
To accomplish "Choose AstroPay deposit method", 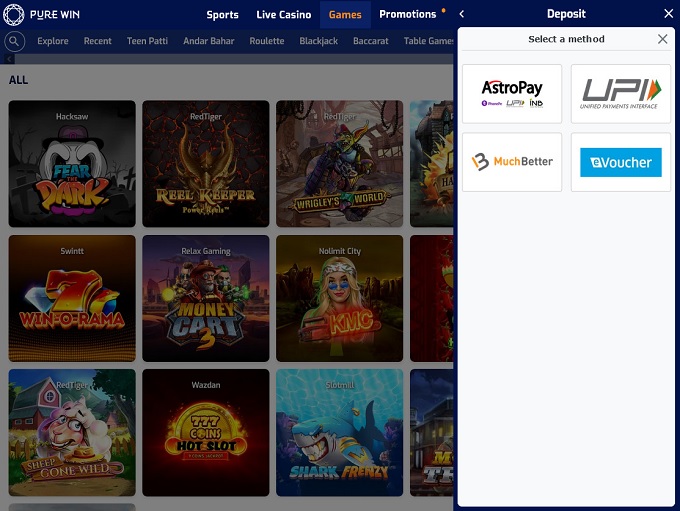I will tap(512, 94).
